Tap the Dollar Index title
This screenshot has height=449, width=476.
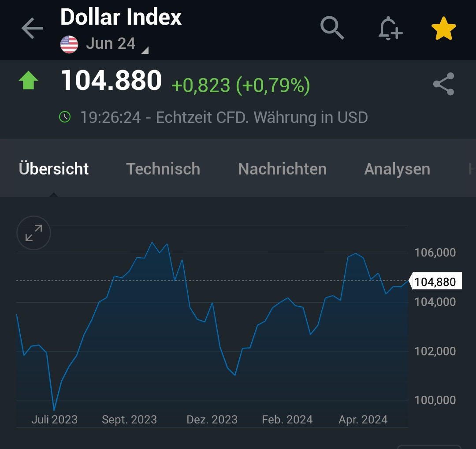tap(121, 18)
